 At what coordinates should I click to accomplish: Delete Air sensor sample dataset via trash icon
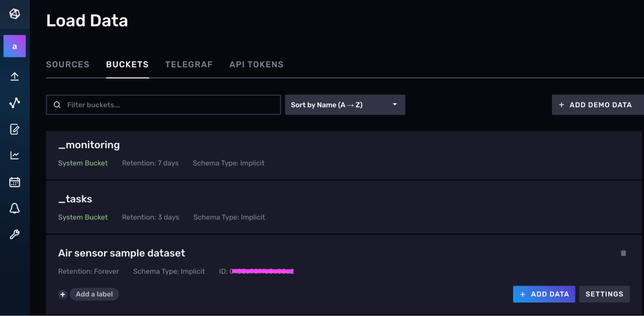pos(623,253)
